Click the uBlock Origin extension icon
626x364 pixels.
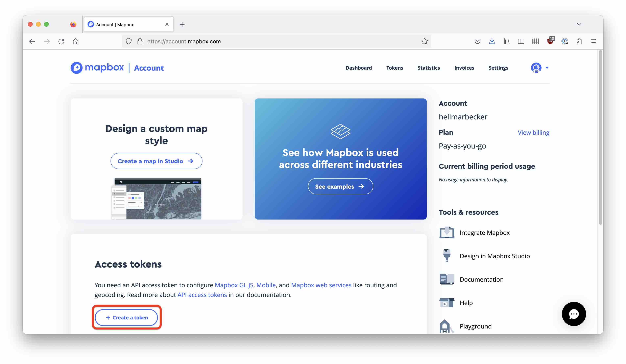click(550, 41)
